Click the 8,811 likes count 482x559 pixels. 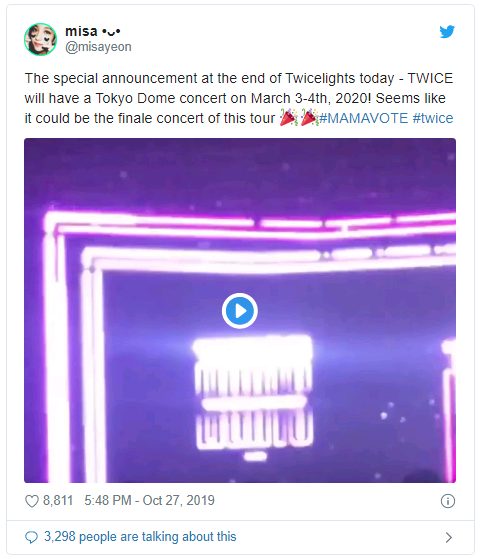(x=58, y=501)
